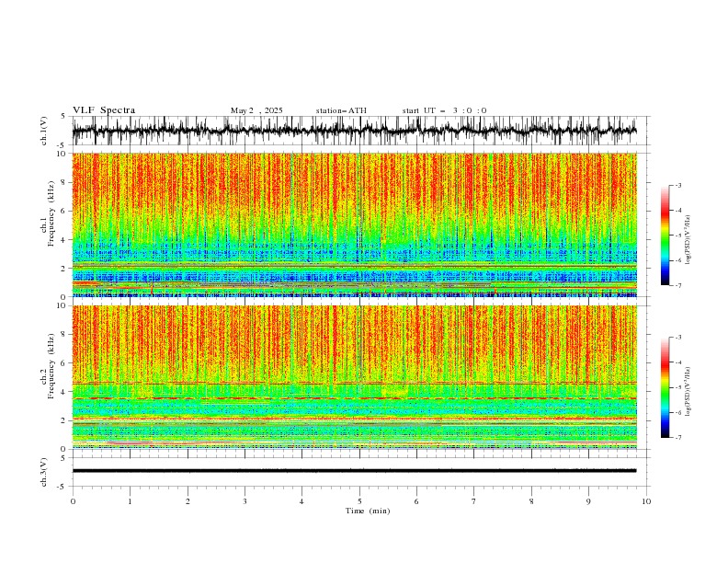728x563 pixels.
Task: Click the 'Time (min)' axis label
Action: point(368,511)
